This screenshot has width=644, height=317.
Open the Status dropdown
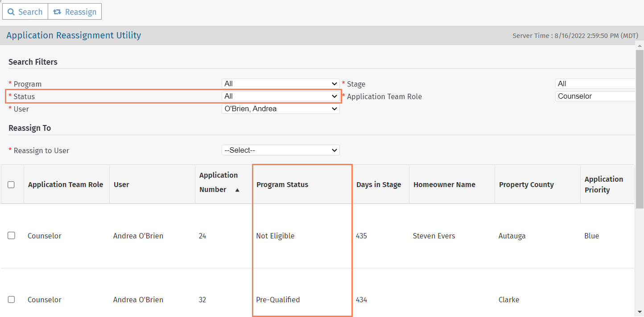pyautogui.click(x=281, y=96)
